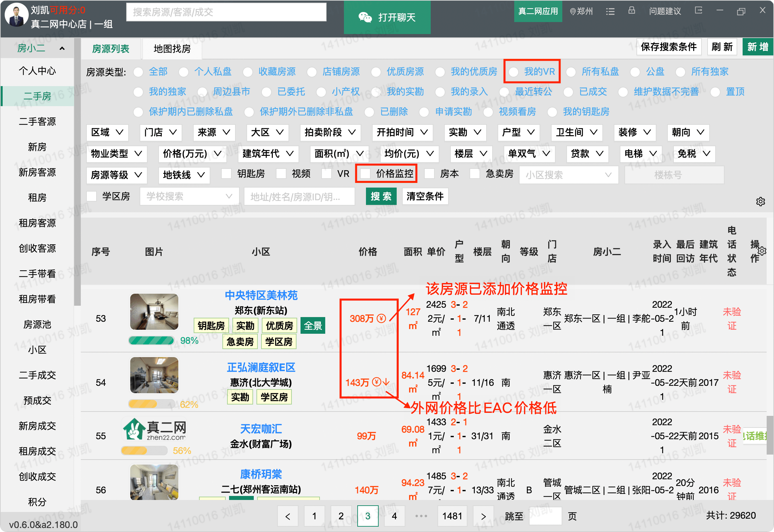This screenshot has height=532, width=774.
Task: Click the lock icon in top bar
Action: click(631, 11)
